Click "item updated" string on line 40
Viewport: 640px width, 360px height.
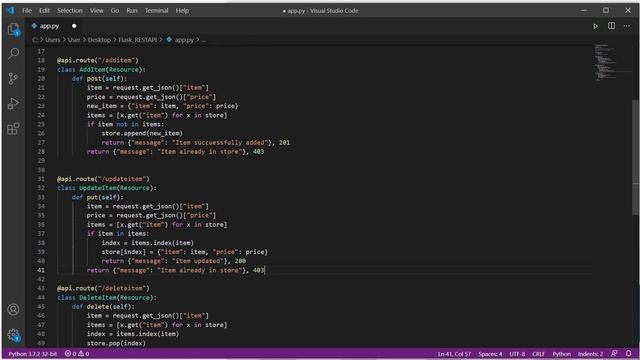[198, 261]
